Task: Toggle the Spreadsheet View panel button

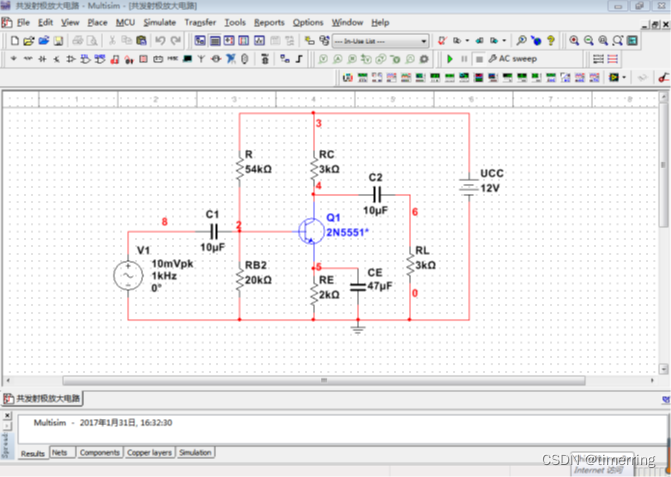Action: 215,41
